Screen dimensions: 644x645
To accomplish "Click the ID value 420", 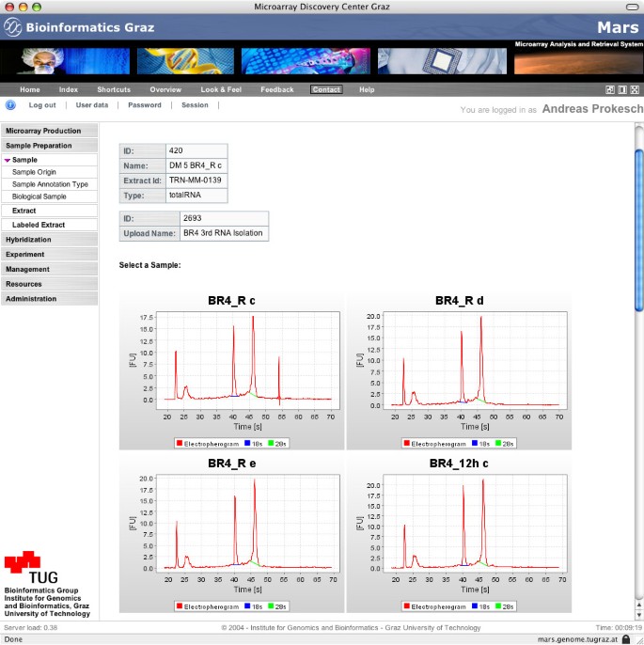I will tap(176, 150).
